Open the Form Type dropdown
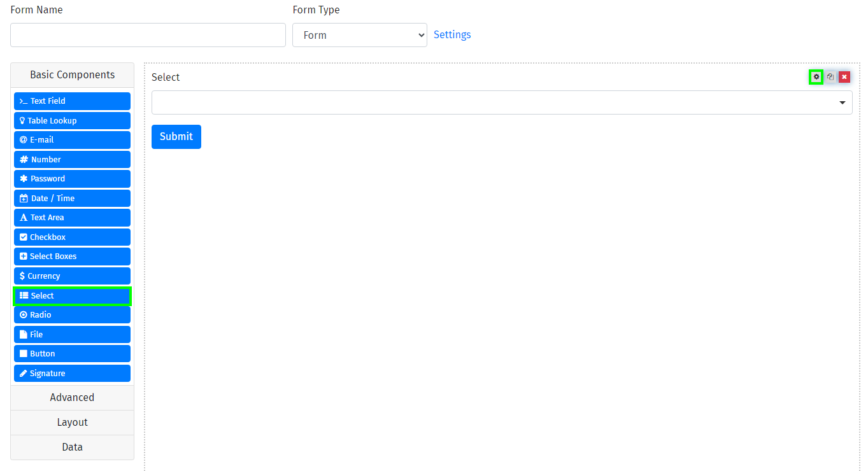The height and width of the screenshot is (471, 868). coord(359,35)
